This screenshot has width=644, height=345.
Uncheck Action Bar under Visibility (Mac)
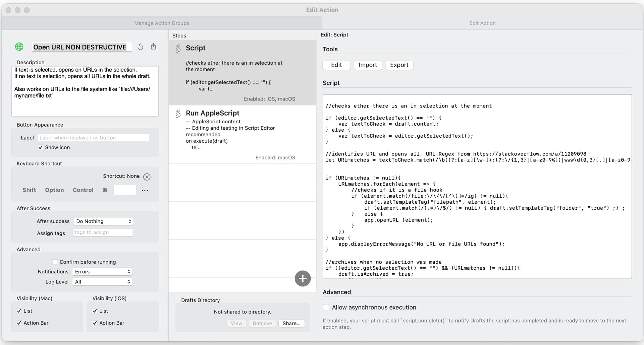(x=19, y=323)
